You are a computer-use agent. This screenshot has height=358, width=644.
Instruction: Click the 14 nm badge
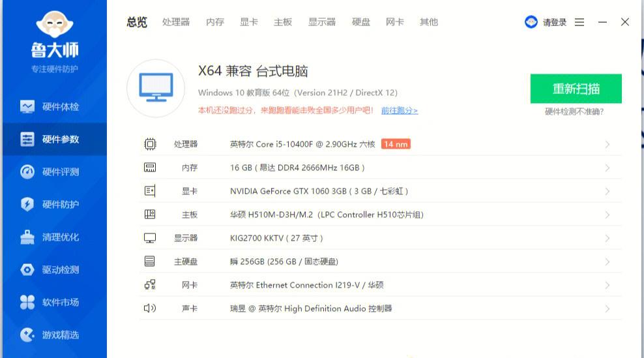(396, 144)
